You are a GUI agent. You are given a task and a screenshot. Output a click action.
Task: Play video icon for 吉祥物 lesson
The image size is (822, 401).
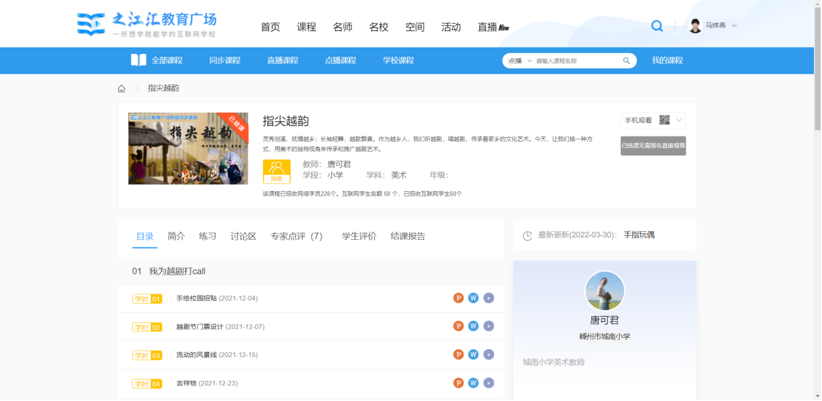coord(488,383)
